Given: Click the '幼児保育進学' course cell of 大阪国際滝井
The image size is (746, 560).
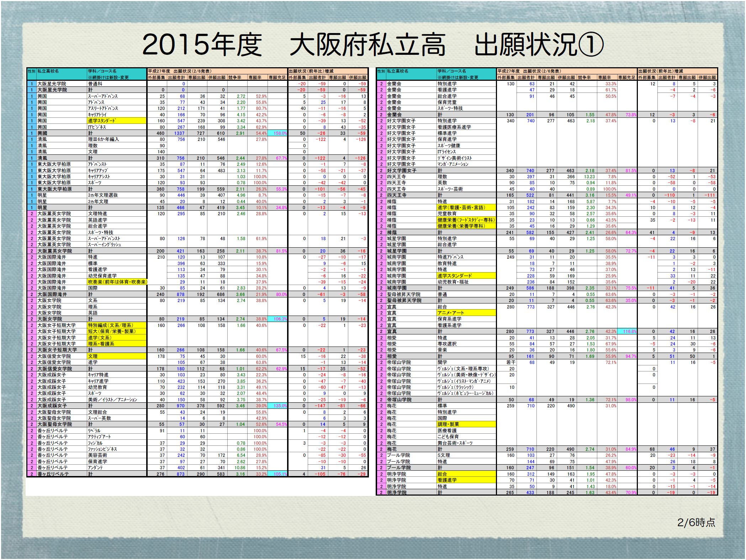Looking at the screenshot, I should tap(117, 276).
